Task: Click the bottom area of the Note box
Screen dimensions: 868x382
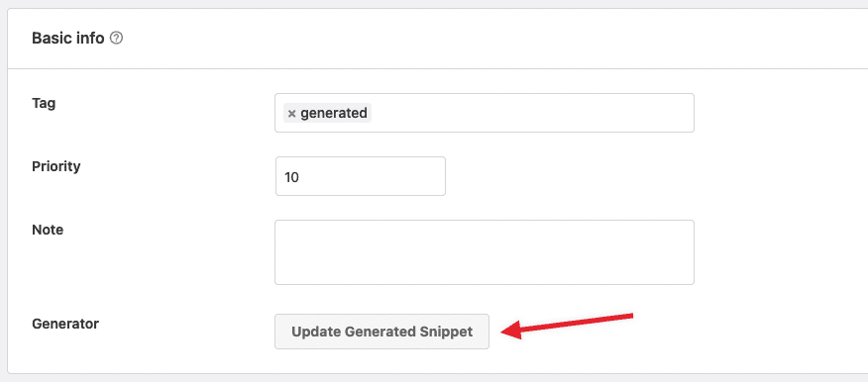Action: (485, 275)
